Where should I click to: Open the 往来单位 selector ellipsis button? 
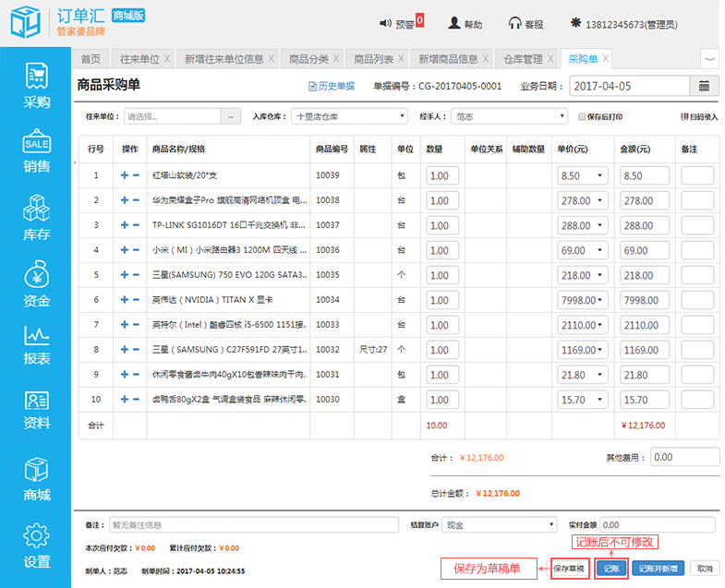231,116
